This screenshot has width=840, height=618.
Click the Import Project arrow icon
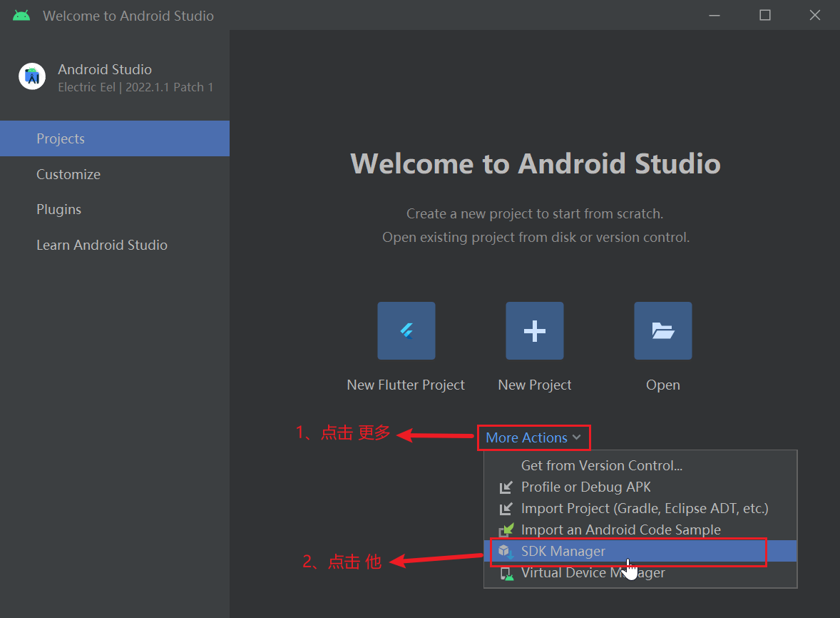pos(506,509)
